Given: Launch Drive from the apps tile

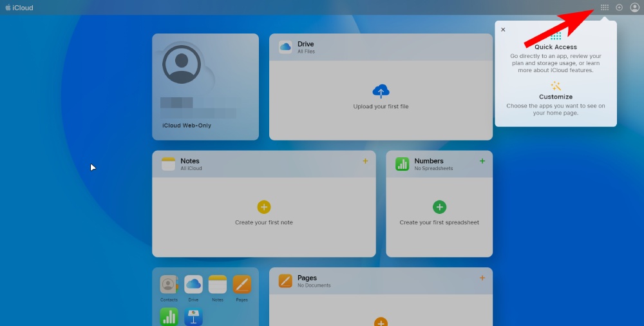Looking at the screenshot, I should [193, 285].
